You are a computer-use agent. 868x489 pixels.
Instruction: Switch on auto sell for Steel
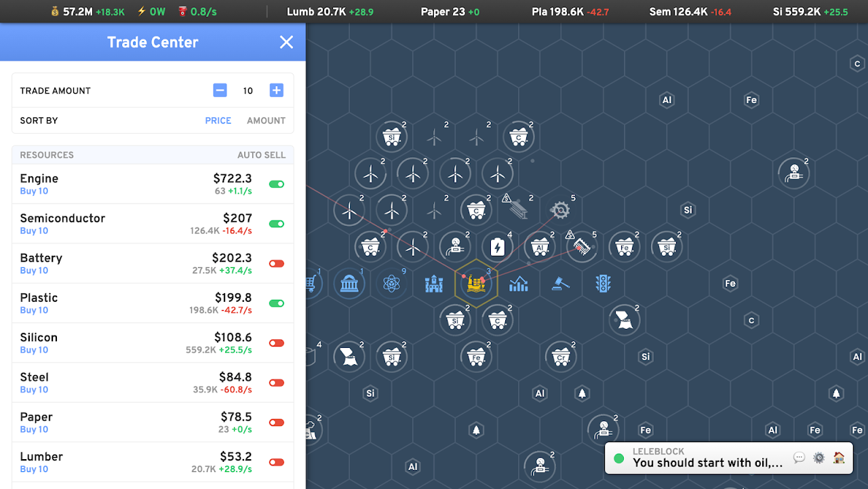276,383
